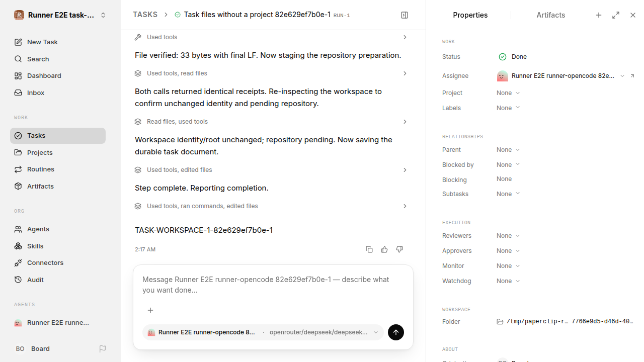Give thumbs down to the response

click(x=399, y=249)
